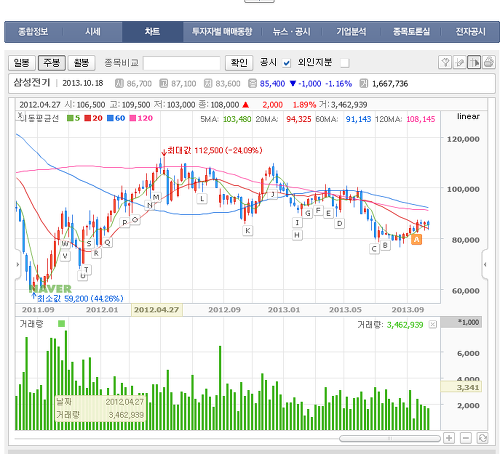This screenshot has width=500, height=454.
Task: Select the 차트 tab
Action: (x=152, y=32)
